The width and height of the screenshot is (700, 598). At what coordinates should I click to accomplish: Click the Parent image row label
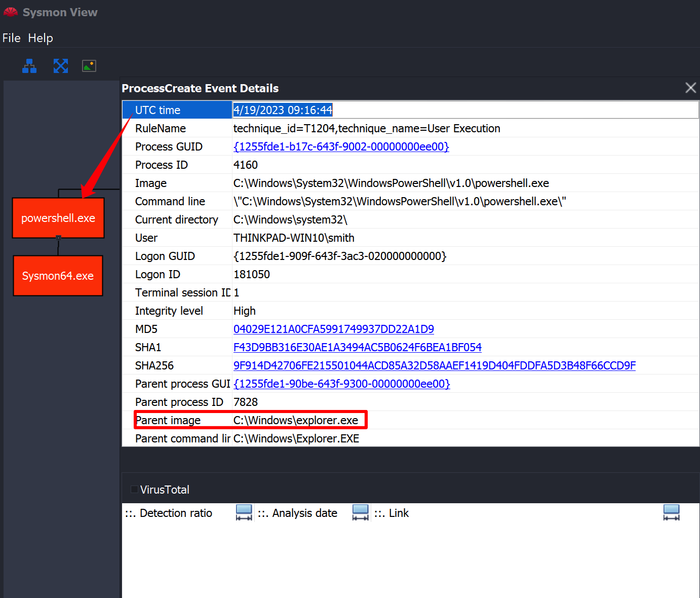[168, 420]
